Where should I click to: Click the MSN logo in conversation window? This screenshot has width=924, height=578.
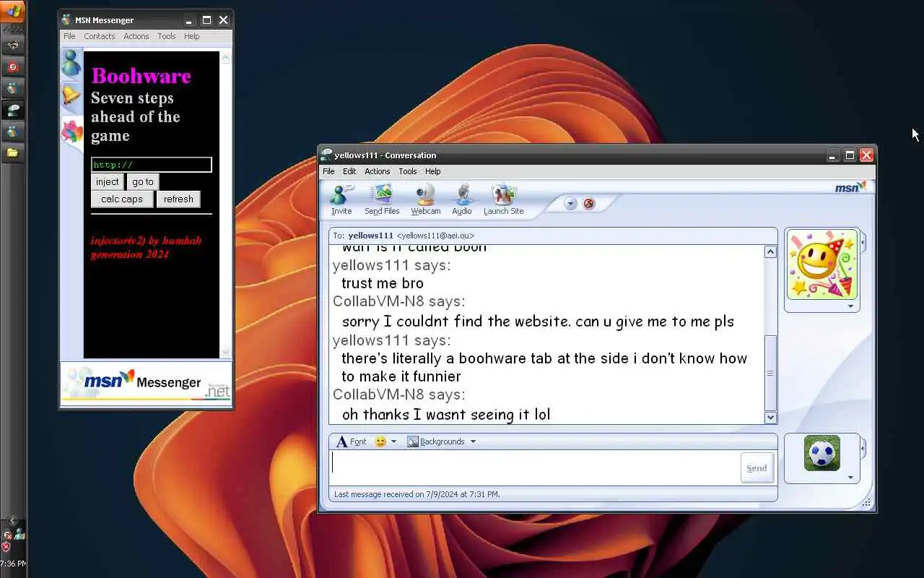pos(850,187)
